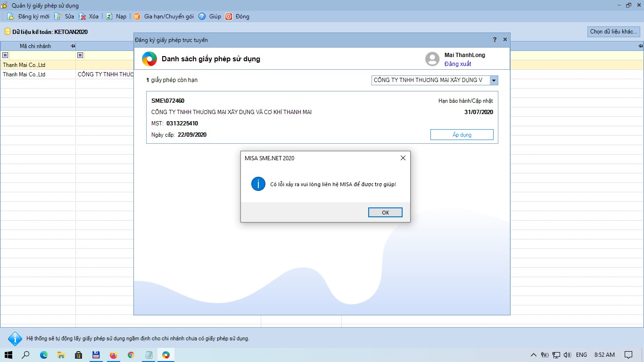Open Microsoft Store from the taskbar
This screenshot has width=644, height=362.
pyautogui.click(x=78, y=355)
